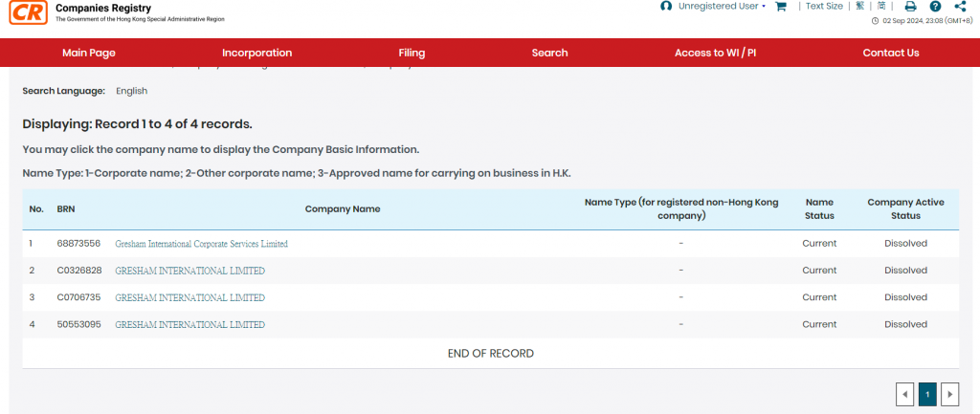Image resolution: width=980 pixels, height=414 pixels.
Task: Click the Name Type column header
Action: 681,209
